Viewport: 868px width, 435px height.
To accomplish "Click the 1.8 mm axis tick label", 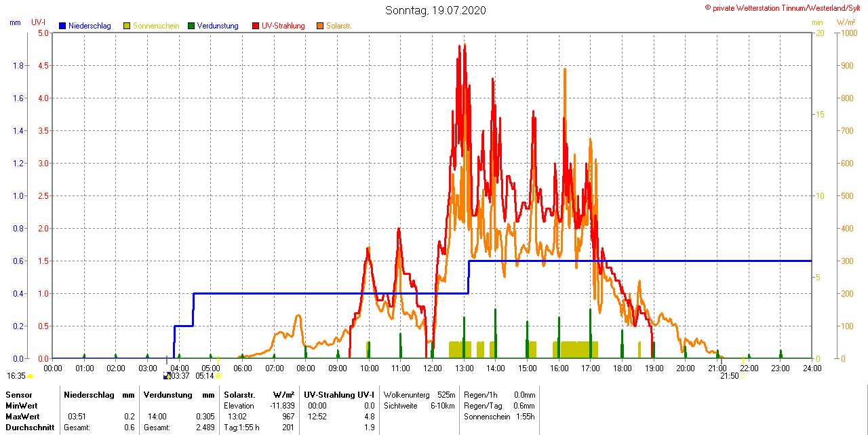I will coord(18,65).
